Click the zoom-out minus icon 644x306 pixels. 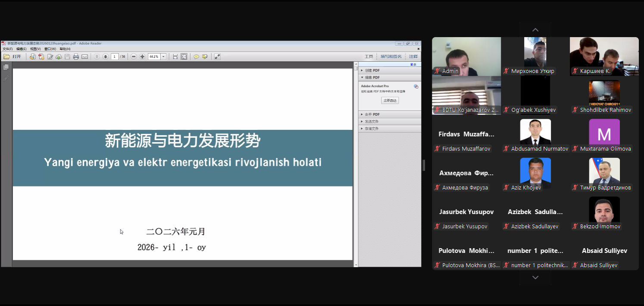pyautogui.click(x=134, y=56)
